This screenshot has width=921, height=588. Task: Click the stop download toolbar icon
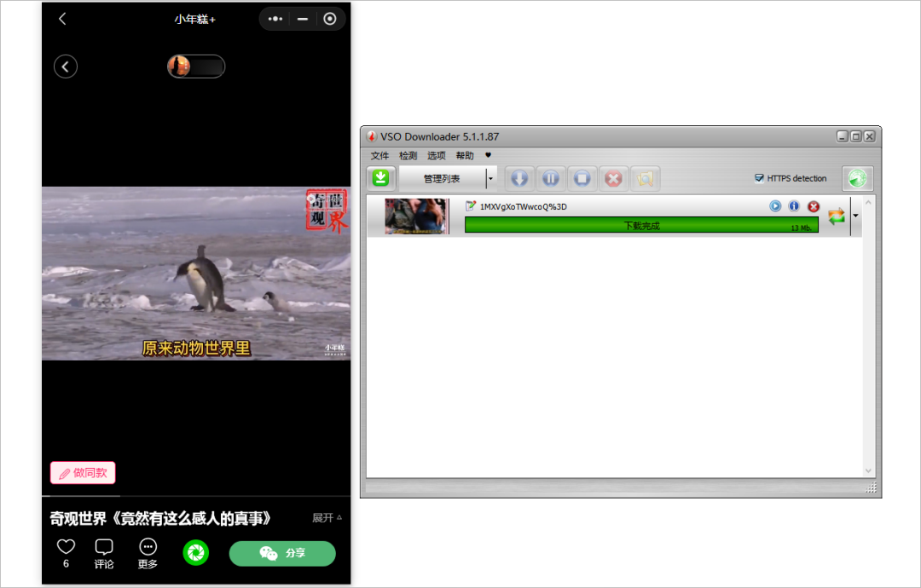(x=582, y=178)
